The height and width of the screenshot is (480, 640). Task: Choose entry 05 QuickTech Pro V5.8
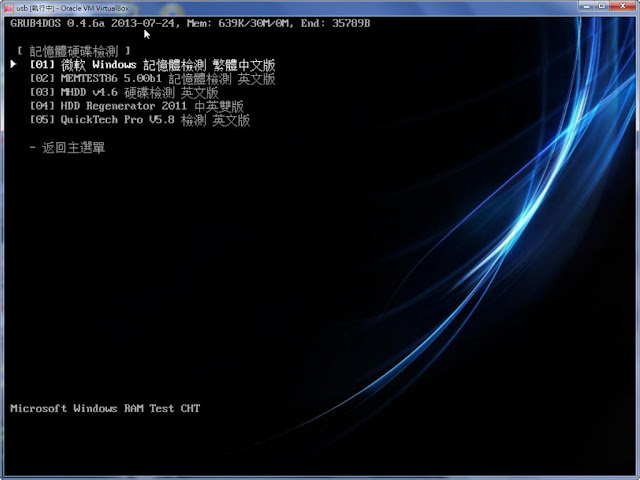pyautogui.click(x=140, y=120)
